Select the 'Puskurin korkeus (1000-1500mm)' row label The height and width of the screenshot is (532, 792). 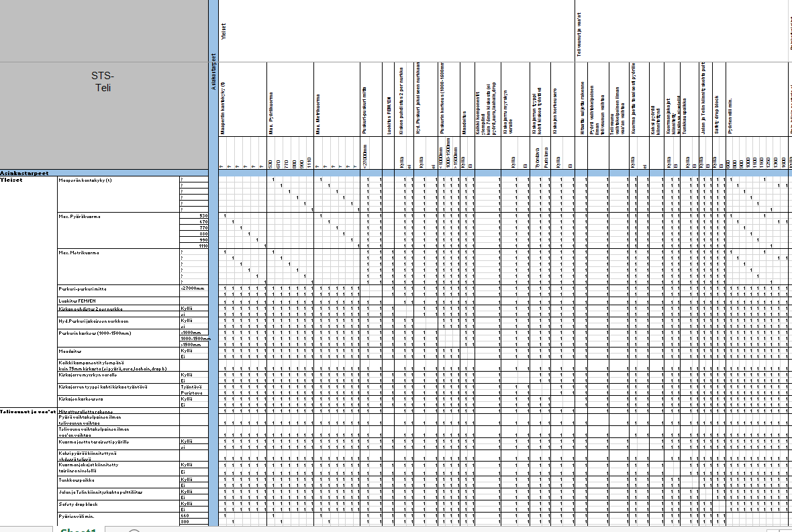pos(95,333)
